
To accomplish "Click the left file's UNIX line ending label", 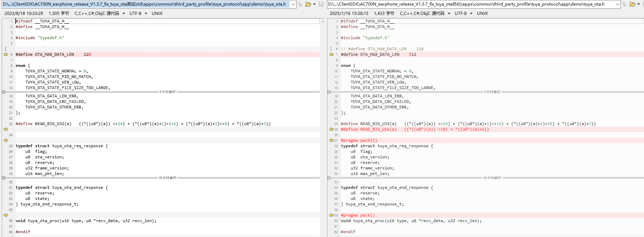I will pyautogui.click(x=157, y=14).
